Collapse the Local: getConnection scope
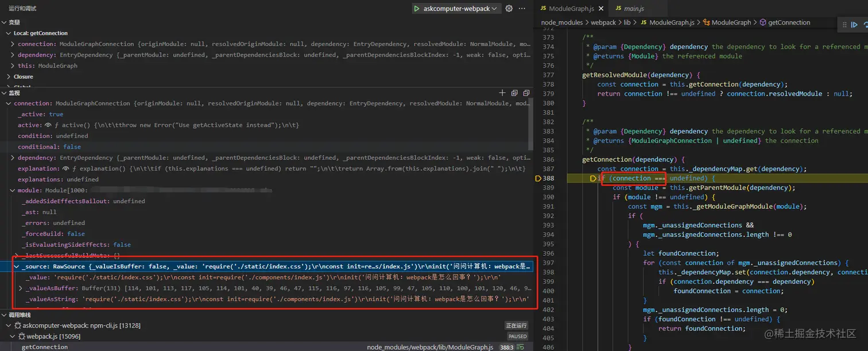 tap(9, 33)
